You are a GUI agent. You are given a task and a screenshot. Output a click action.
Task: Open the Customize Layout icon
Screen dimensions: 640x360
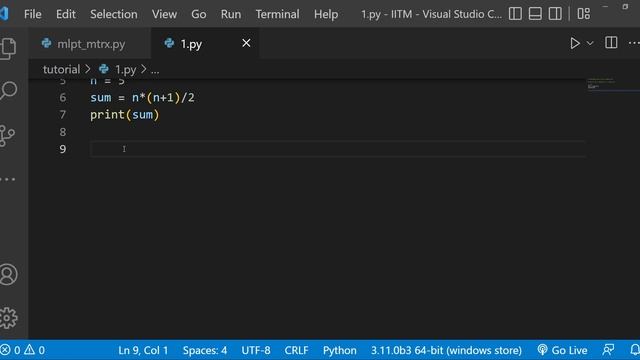[584, 14]
